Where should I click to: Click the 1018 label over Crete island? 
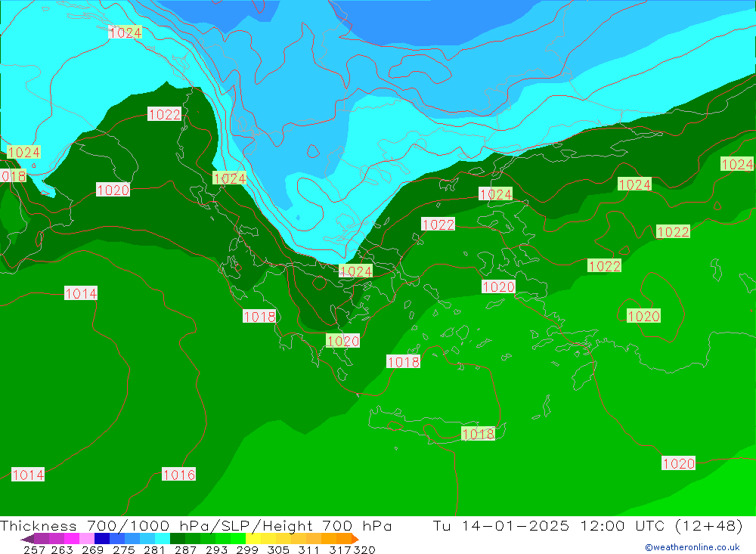click(x=478, y=434)
